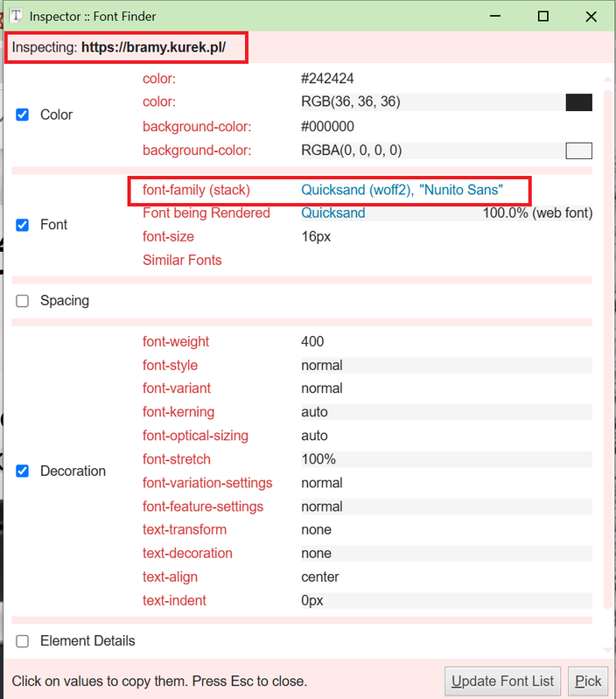This screenshot has height=699, width=616.
Task: Copy the #242424 color value
Action: [327, 79]
